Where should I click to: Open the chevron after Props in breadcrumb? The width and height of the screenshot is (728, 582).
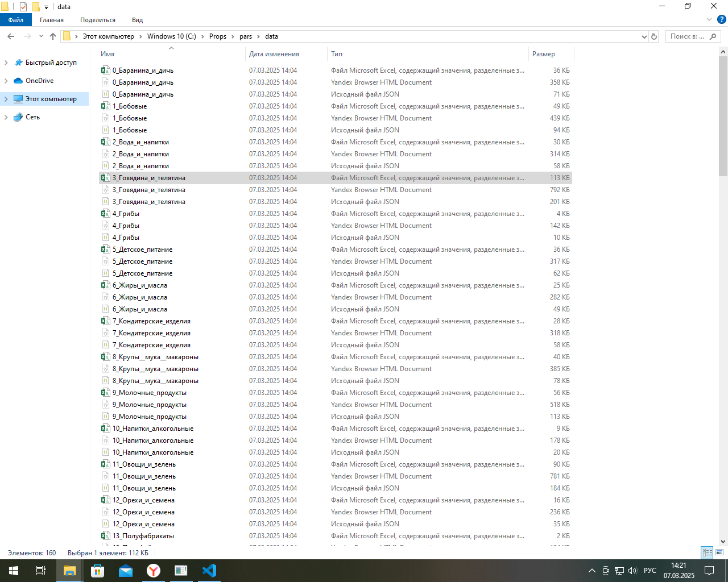point(233,36)
